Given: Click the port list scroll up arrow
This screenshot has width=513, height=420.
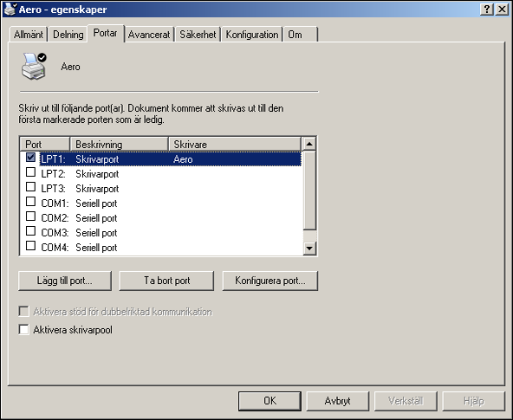Looking at the screenshot, I should point(309,144).
